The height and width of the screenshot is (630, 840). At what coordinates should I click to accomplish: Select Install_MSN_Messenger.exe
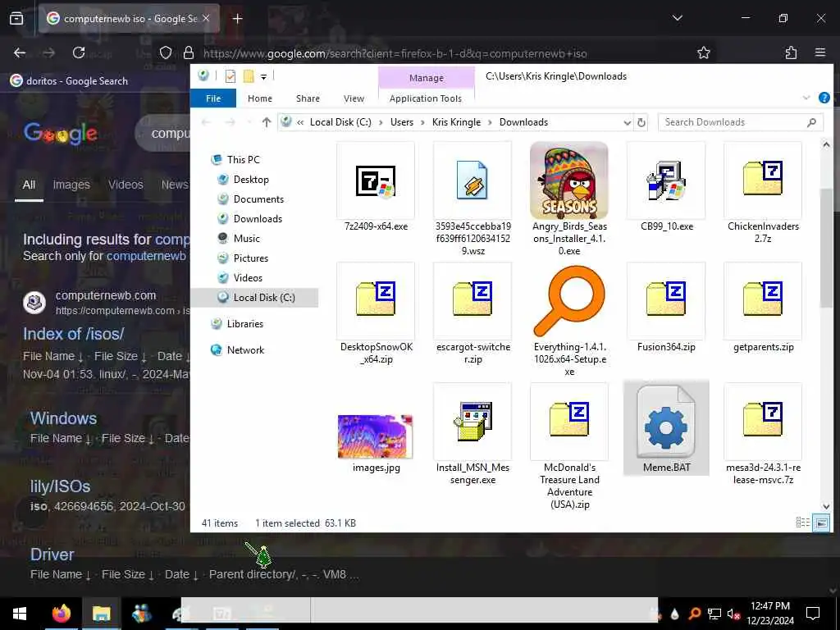pos(472,435)
